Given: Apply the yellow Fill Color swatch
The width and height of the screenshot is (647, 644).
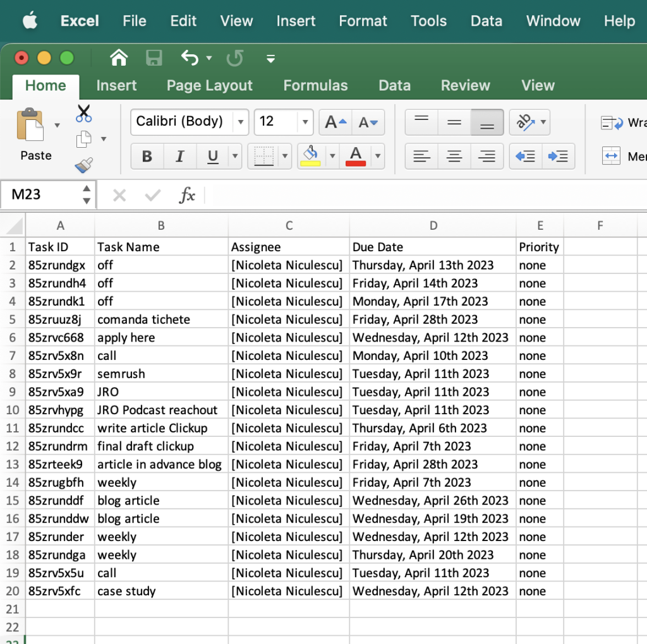Looking at the screenshot, I should coord(311,156).
